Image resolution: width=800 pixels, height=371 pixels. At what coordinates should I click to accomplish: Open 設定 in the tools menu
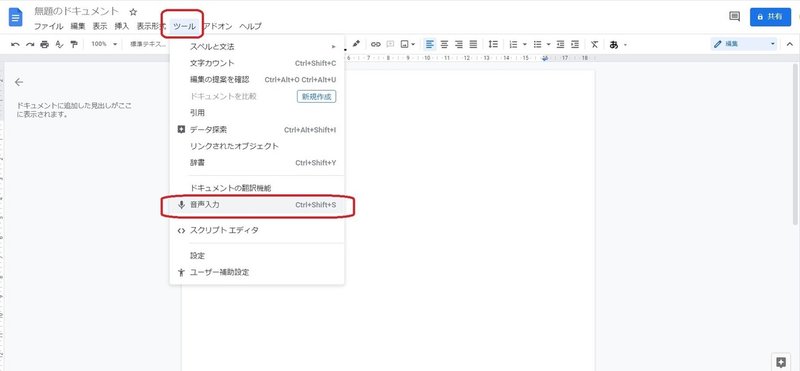click(x=257, y=256)
